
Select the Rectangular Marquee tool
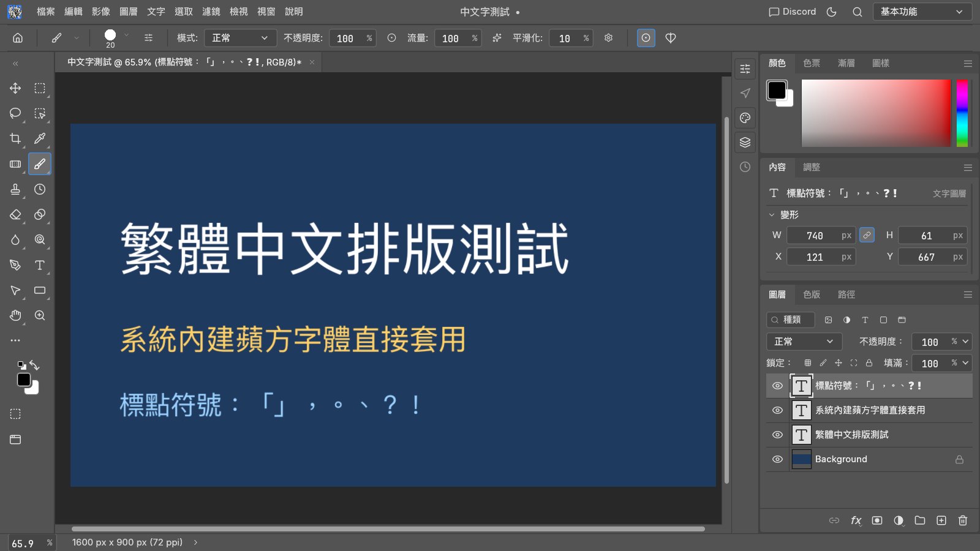click(40, 88)
